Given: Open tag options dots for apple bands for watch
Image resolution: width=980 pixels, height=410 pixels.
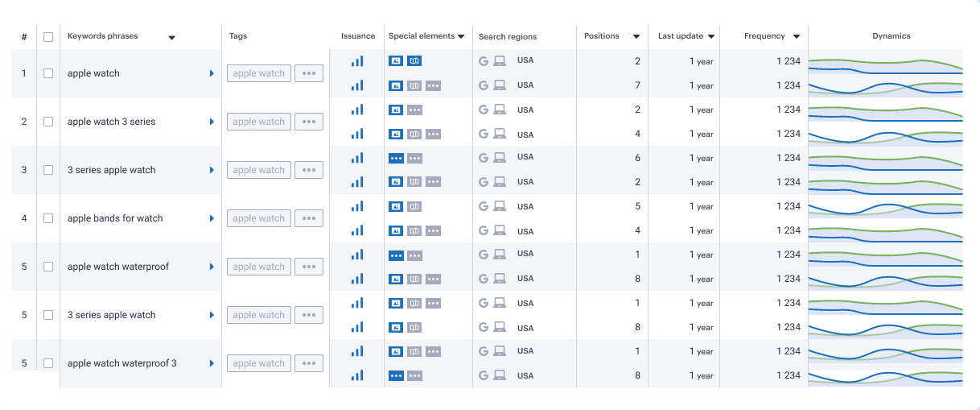Looking at the screenshot, I should (309, 218).
